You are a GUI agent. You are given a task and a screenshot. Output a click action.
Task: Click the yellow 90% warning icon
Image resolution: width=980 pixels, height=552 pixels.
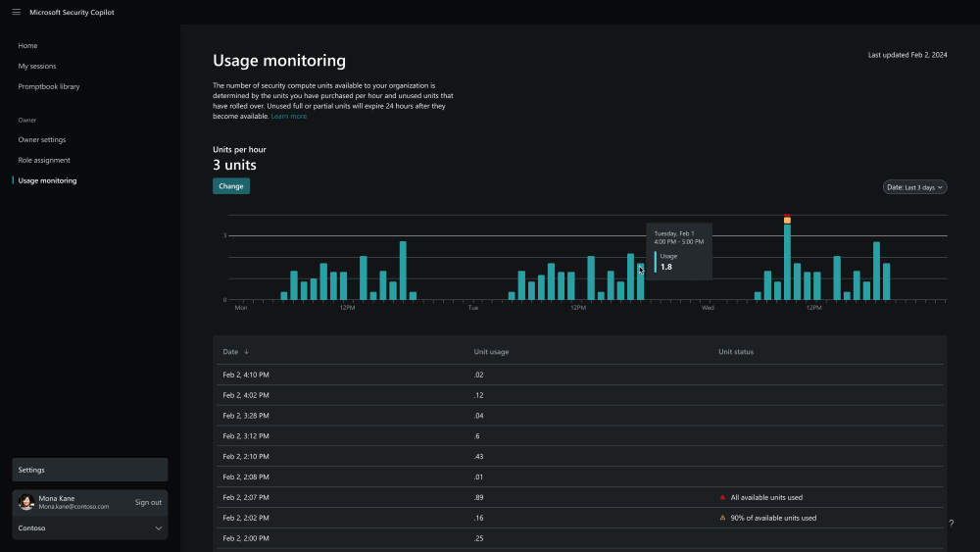click(723, 518)
